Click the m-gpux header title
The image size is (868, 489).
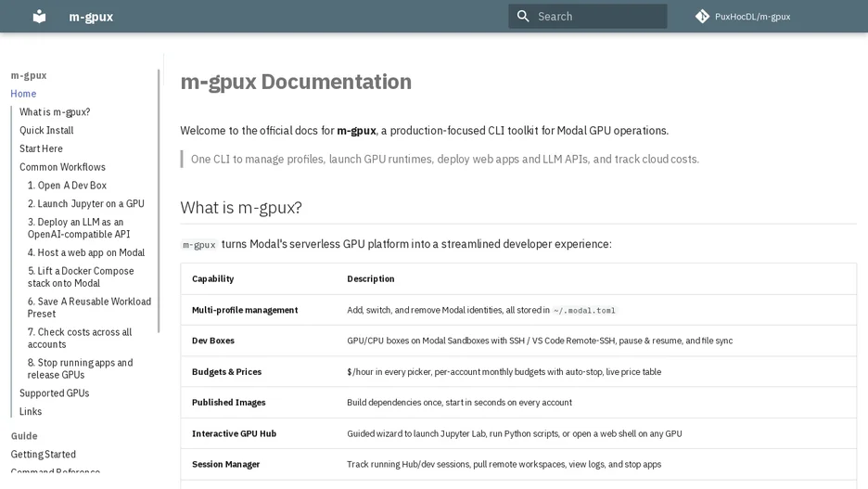click(x=91, y=18)
